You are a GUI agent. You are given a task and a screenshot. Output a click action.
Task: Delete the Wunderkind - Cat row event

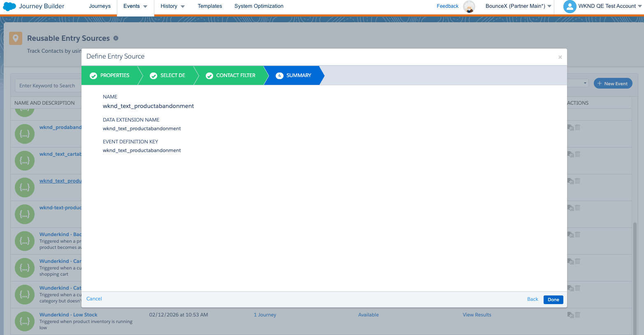click(x=578, y=288)
